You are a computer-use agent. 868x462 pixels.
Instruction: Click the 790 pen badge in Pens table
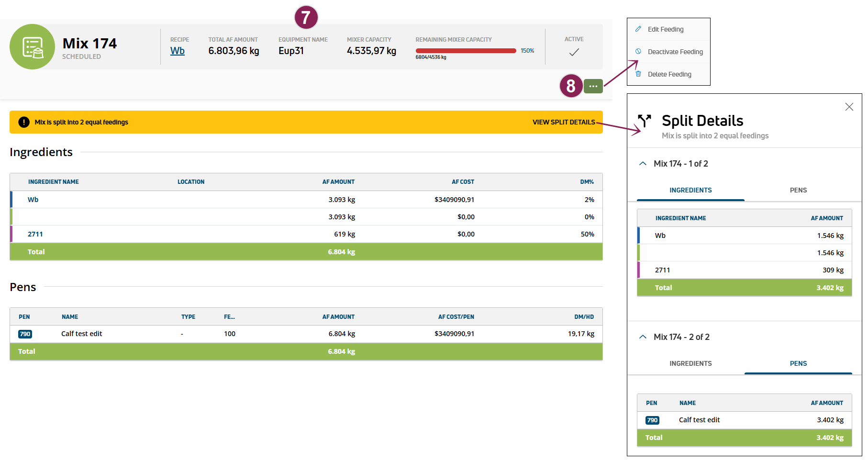(25, 334)
